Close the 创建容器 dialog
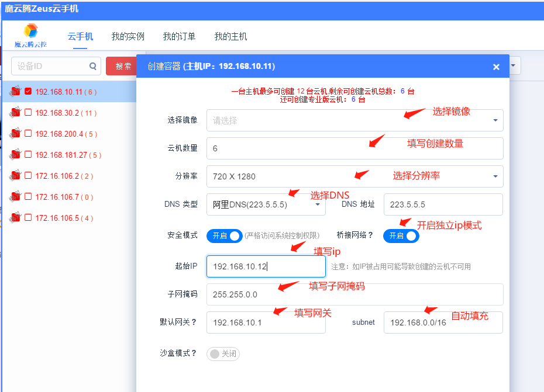Viewport: 544px width, 392px height. [x=496, y=66]
